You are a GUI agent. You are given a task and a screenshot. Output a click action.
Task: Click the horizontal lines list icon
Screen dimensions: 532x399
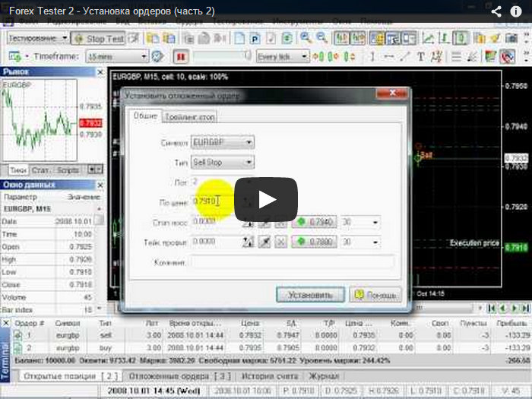[x=457, y=56]
